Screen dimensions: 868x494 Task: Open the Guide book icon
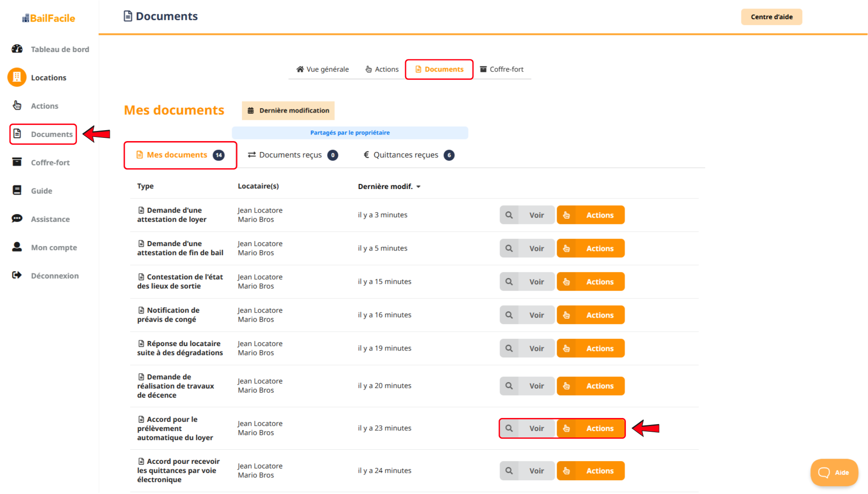click(x=17, y=190)
